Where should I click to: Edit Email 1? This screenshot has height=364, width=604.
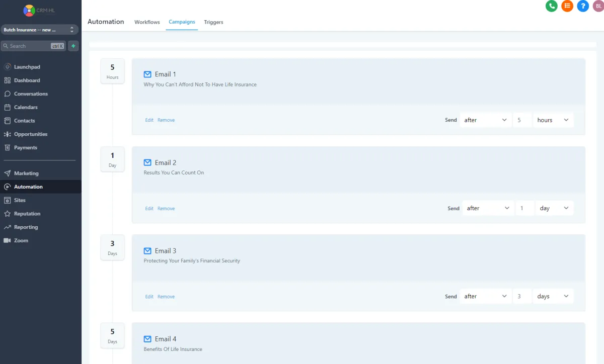click(x=149, y=120)
